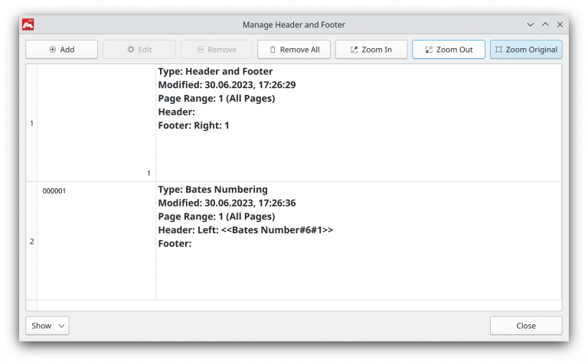
Task: Click the greyed-out Remove button
Action: 217,50
